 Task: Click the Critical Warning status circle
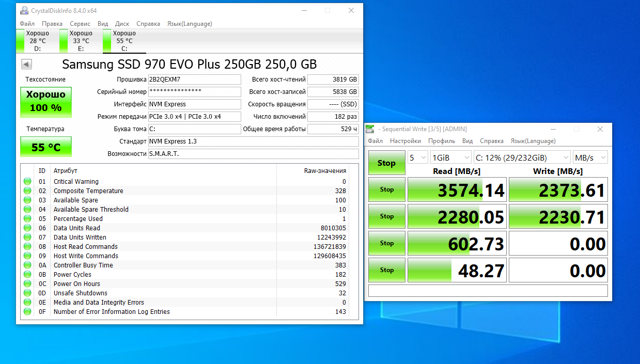[x=27, y=182]
